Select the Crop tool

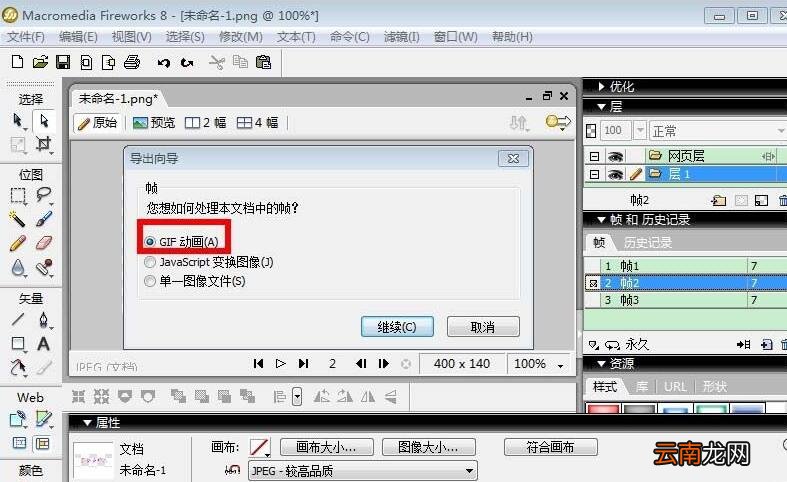coord(44,144)
